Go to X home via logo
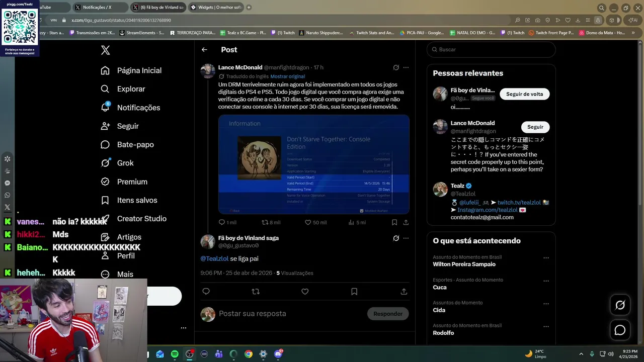The height and width of the screenshot is (362, 644). coord(105,50)
